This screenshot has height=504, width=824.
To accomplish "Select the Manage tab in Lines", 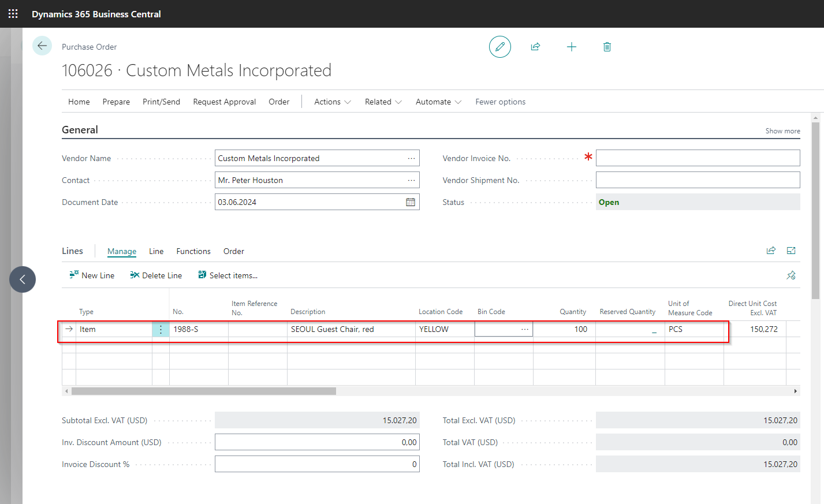I will [x=122, y=251].
